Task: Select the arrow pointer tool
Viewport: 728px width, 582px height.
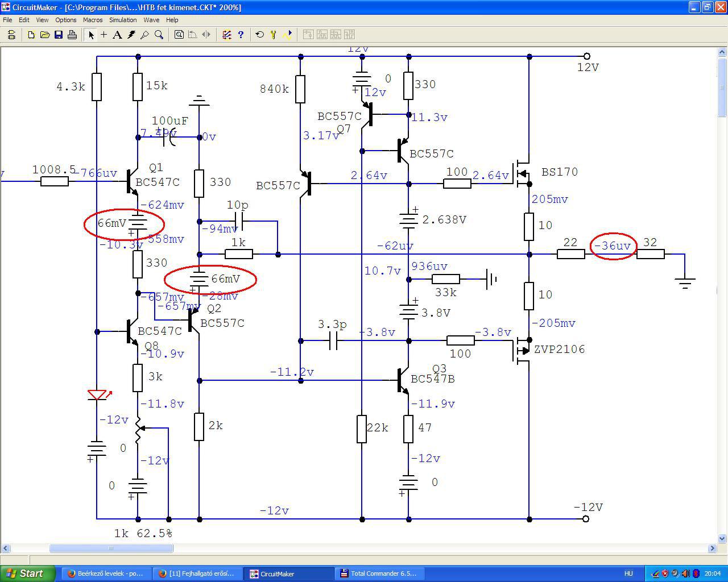Action: (90, 35)
